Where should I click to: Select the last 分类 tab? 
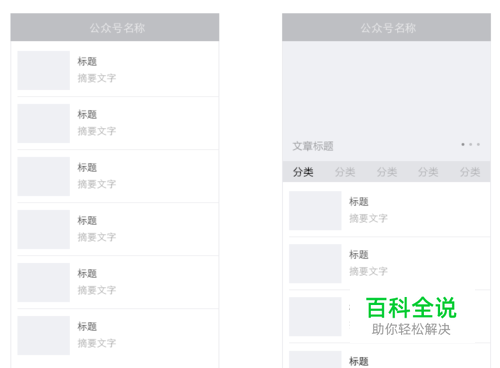point(470,172)
